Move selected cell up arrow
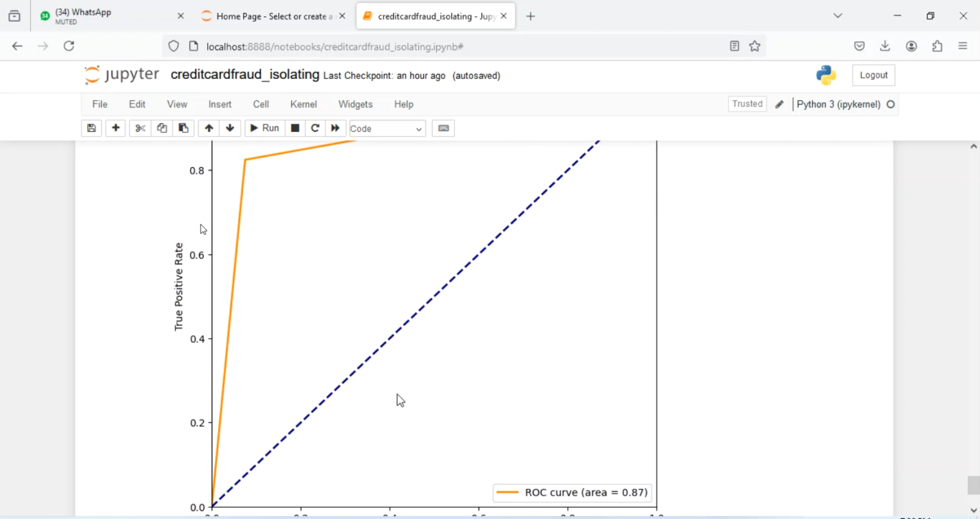 [209, 129]
